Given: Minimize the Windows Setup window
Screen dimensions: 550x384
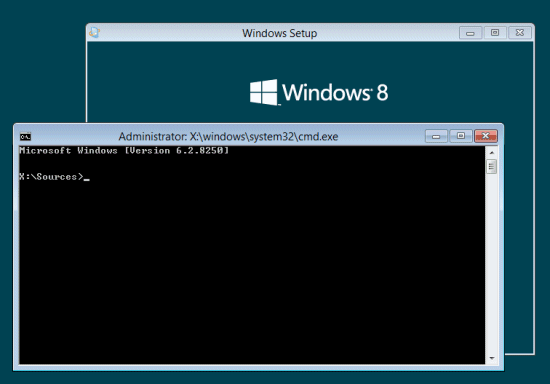Looking at the screenshot, I should (470, 33).
